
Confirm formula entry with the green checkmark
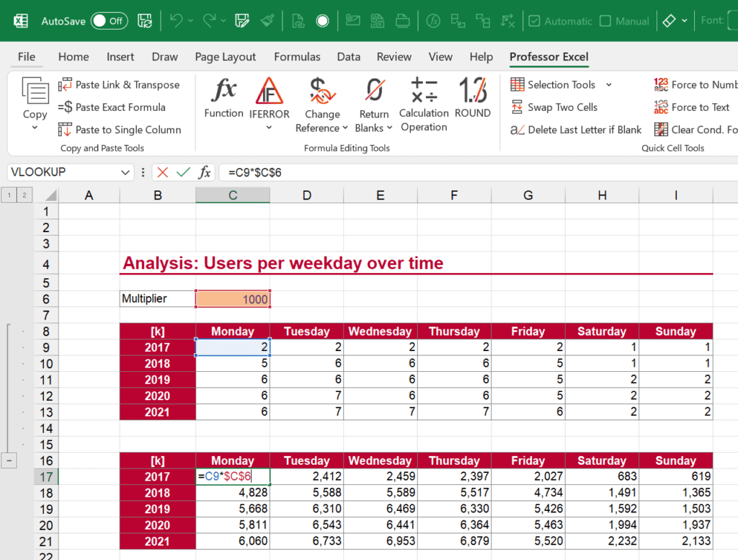pos(182,172)
